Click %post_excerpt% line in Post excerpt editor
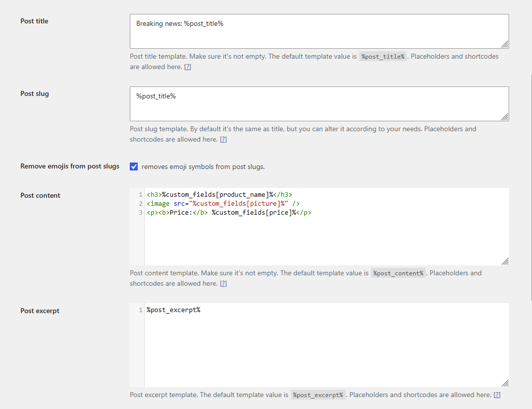This screenshot has width=532, height=409. pos(174,310)
